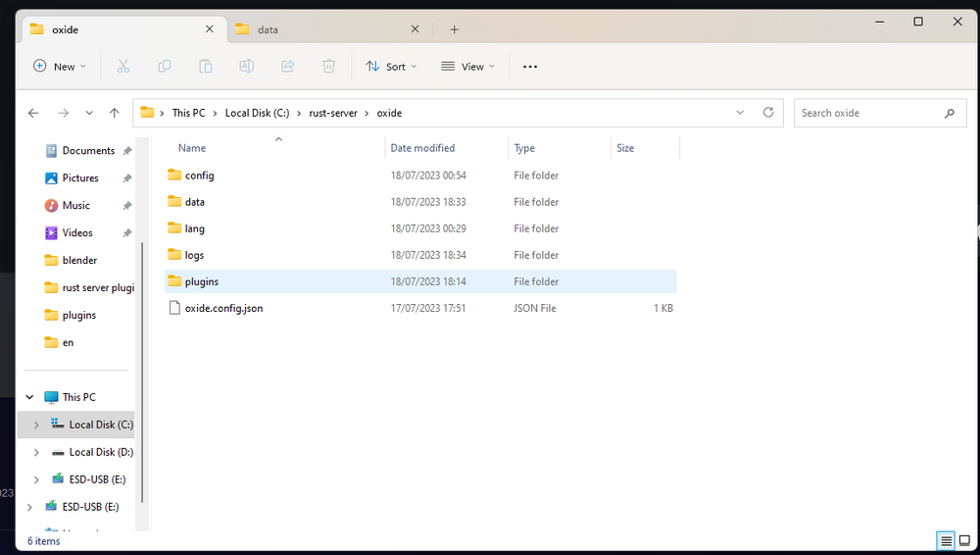Select the oxide.config.json file
Viewport: 980px width, 555px height.
tap(223, 308)
